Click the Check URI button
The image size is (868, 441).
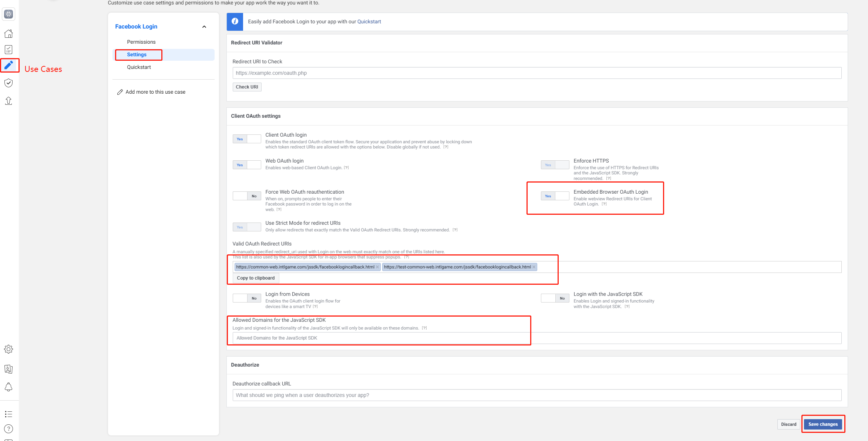tap(247, 87)
